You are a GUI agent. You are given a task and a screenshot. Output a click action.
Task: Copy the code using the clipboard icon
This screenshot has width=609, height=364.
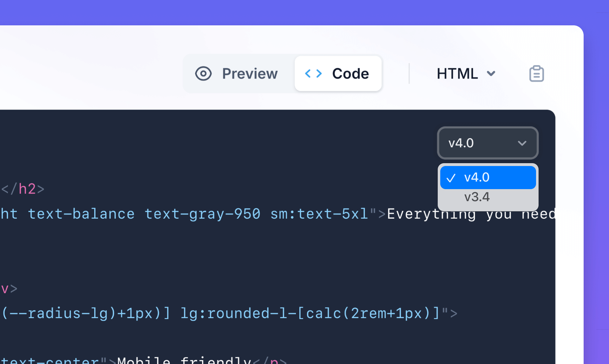tap(537, 73)
